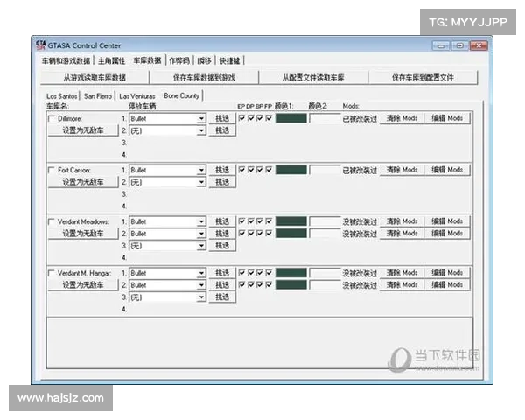Image resolution: width=525 pixels, height=420 pixels.
Task: Edit Mods for Verdant M. Hangar slot 2
Action: (x=447, y=285)
